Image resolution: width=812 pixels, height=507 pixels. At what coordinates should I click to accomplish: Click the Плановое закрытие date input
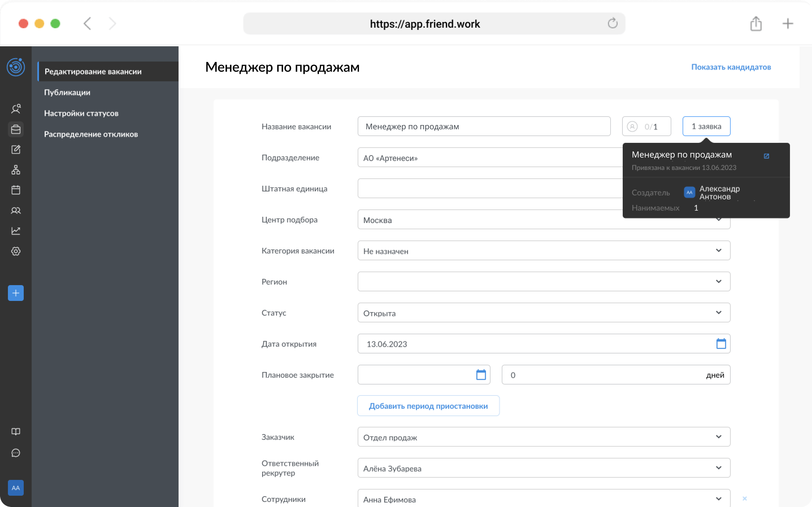(x=424, y=375)
